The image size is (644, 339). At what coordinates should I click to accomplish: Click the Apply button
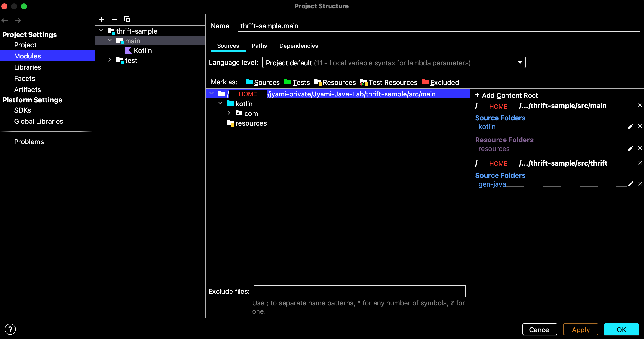580,330
